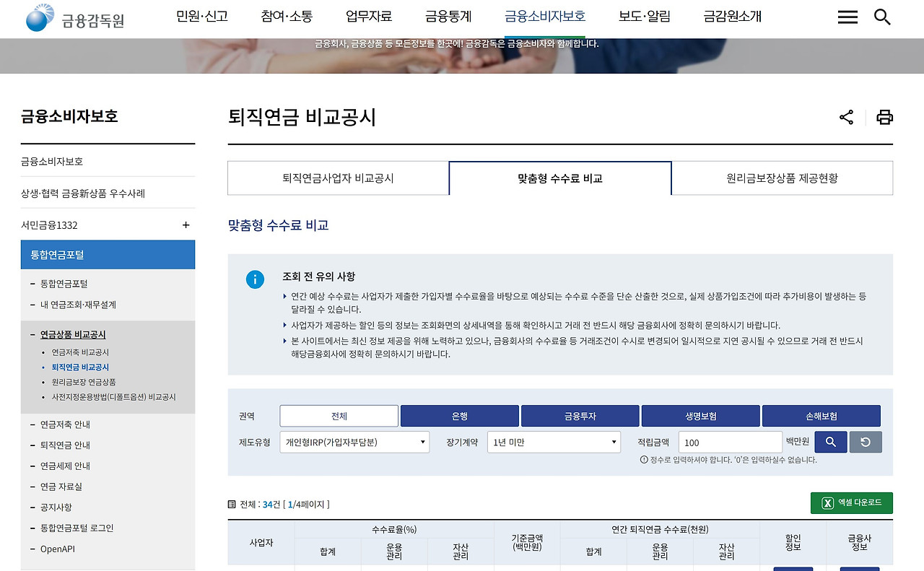Select the 생명보험 sector filter
The image size is (924, 571).
700,416
